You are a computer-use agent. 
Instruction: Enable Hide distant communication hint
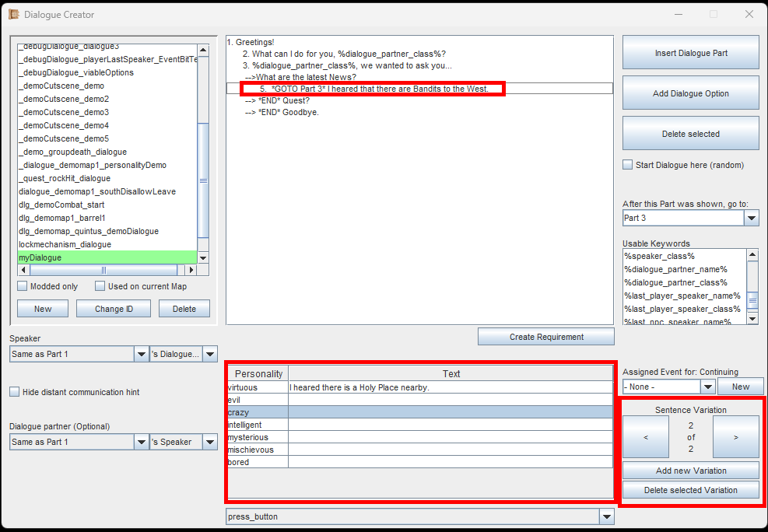[x=15, y=392]
